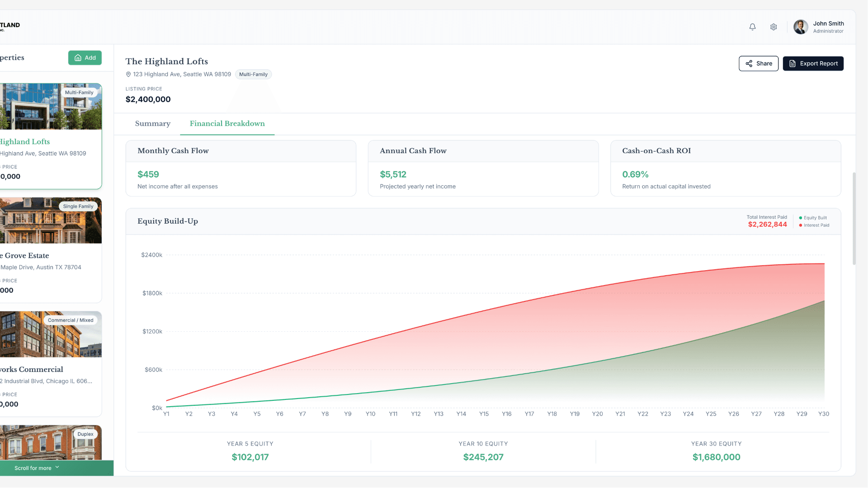Open the notifications bell icon
This screenshot has width=868, height=488.
coord(752,27)
